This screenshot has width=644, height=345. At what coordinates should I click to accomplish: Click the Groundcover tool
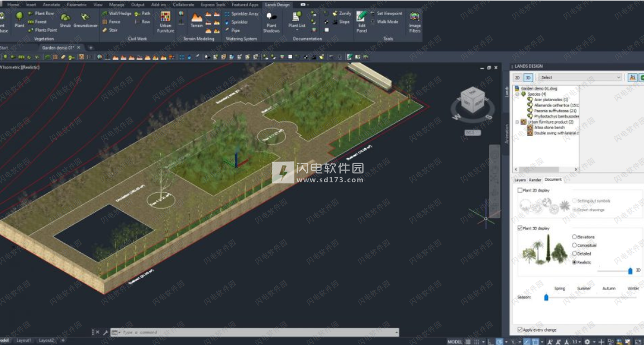pos(85,20)
